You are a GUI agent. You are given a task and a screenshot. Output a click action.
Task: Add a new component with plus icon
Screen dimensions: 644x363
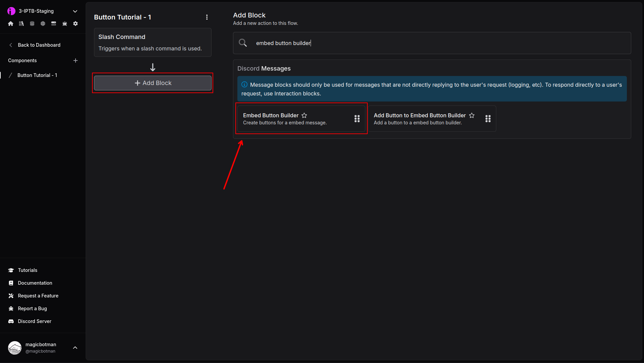click(76, 61)
